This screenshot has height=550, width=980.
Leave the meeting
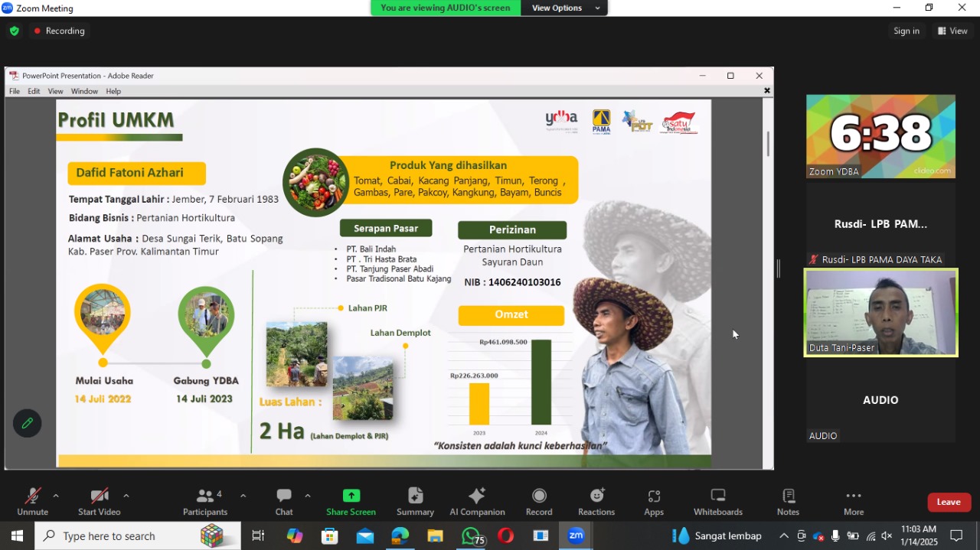(949, 502)
